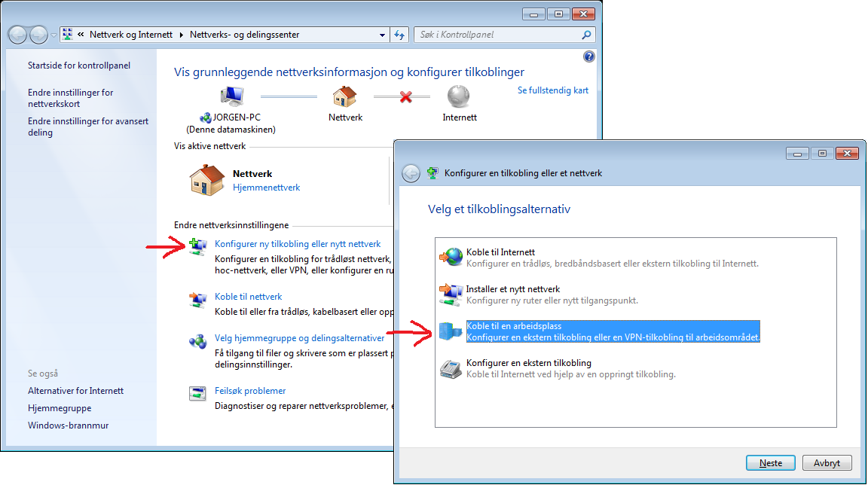Click the Internett globe icon in the map
Viewport: 868px width, 488px height.
point(459,96)
